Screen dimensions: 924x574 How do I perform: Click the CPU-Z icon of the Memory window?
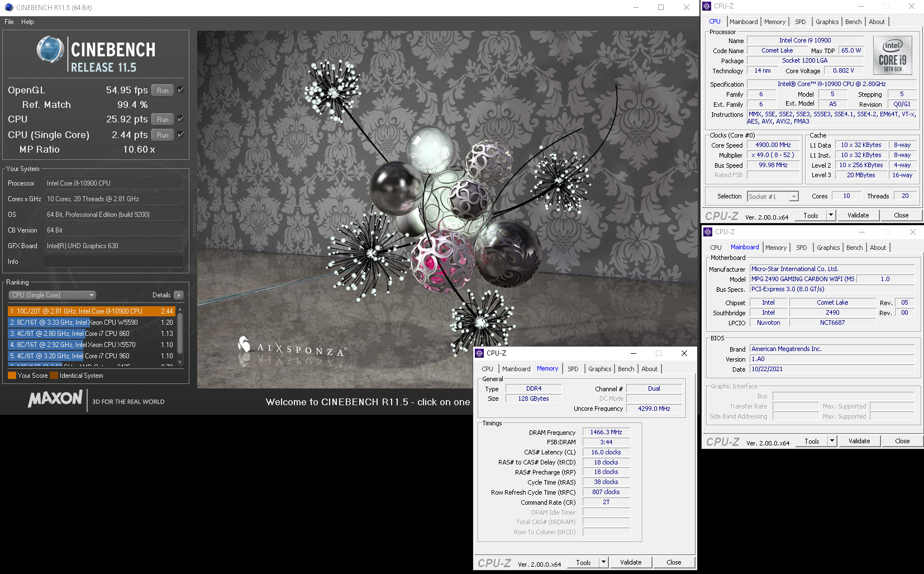479,353
